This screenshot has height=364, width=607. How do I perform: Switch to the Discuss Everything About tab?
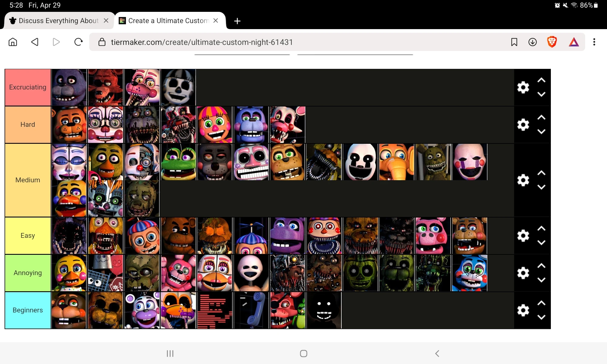click(55, 21)
